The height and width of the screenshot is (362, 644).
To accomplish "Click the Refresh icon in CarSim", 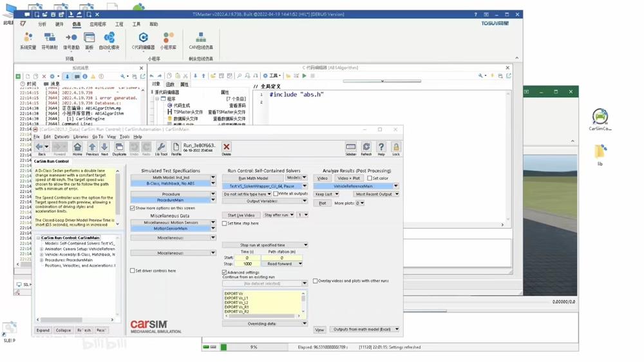I will point(366,148).
